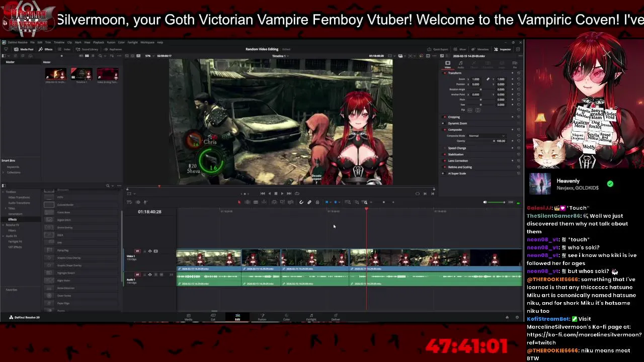The image size is (644, 362).
Task: Select Video Transitions in effects tree
Action: (19, 197)
